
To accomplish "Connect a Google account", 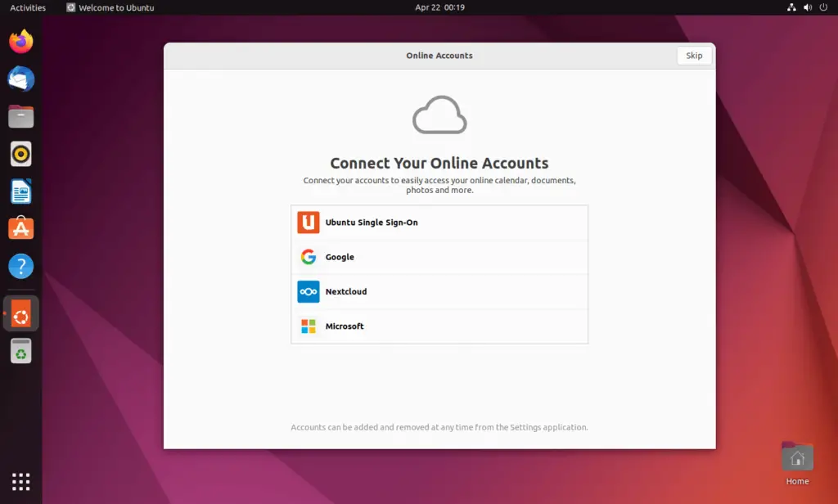I will 439,256.
